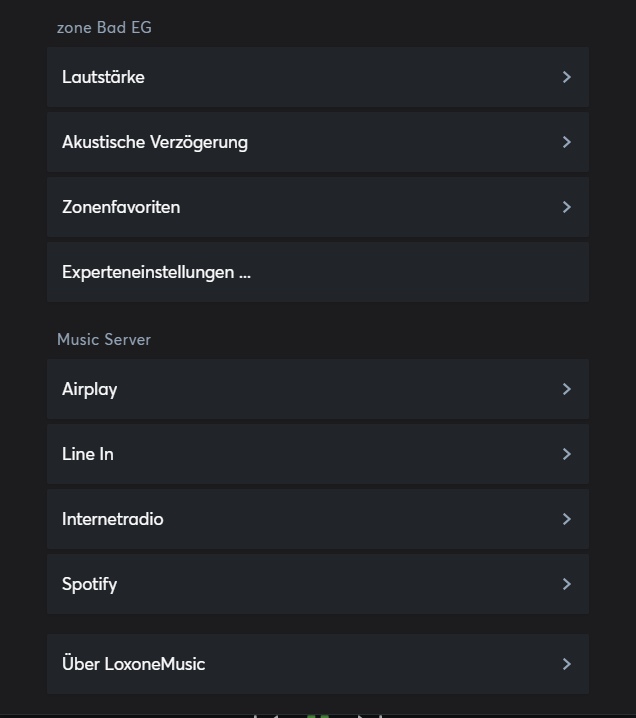Click the chevron beside Internetradio
The width and height of the screenshot is (636, 718).
(x=566, y=519)
